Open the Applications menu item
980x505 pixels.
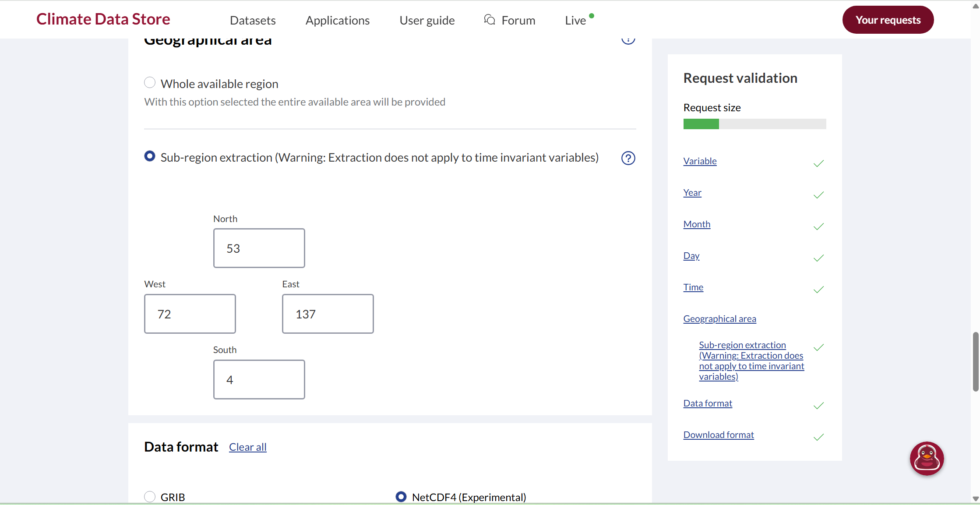click(x=337, y=20)
